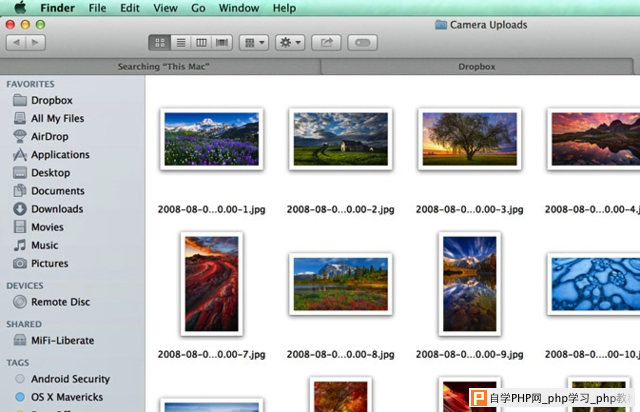
Task: Open the Edit menu
Action: (130, 8)
